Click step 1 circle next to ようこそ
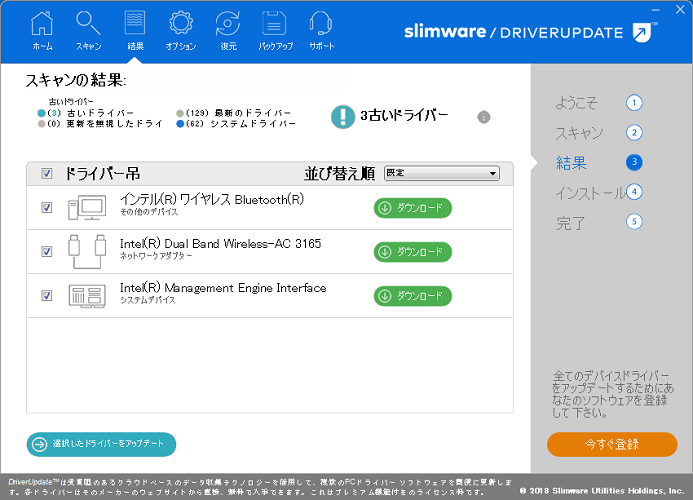This screenshot has width=693, height=500. click(x=634, y=103)
